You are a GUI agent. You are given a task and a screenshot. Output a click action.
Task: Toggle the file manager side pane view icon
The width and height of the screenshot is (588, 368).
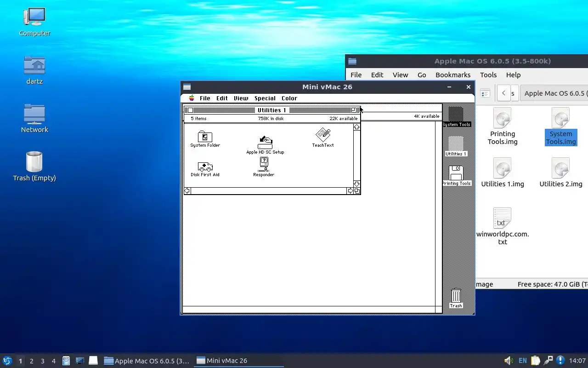pyautogui.click(x=485, y=93)
